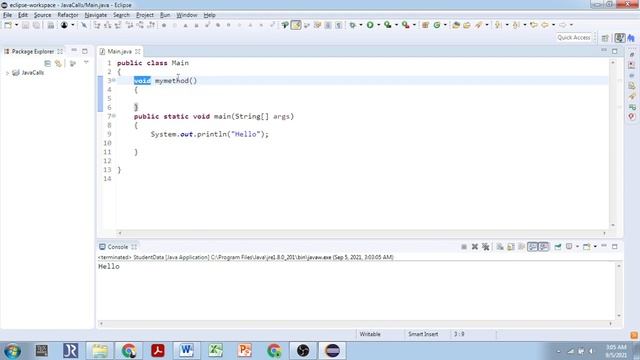The width and height of the screenshot is (640, 360).
Task: Click the Previous Annotation toolbar icon
Action: click(516, 25)
